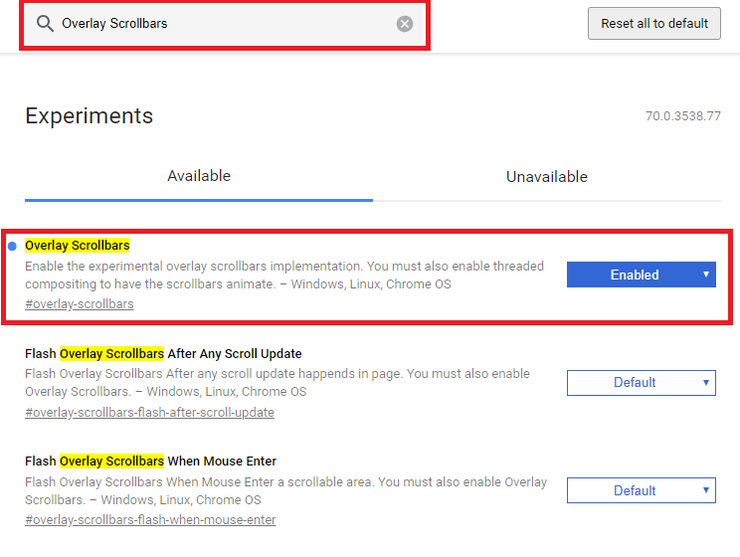
Task: Click the blue modified-flag dot indicator
Action: 12,246
